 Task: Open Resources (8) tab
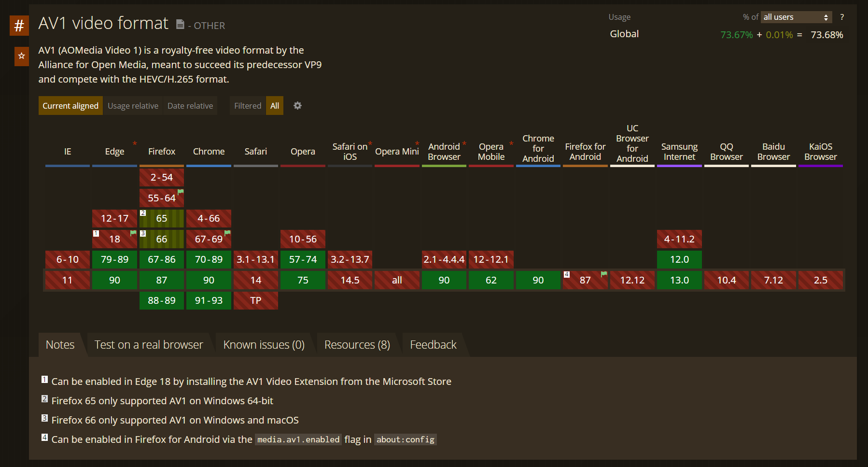(357, 345)
